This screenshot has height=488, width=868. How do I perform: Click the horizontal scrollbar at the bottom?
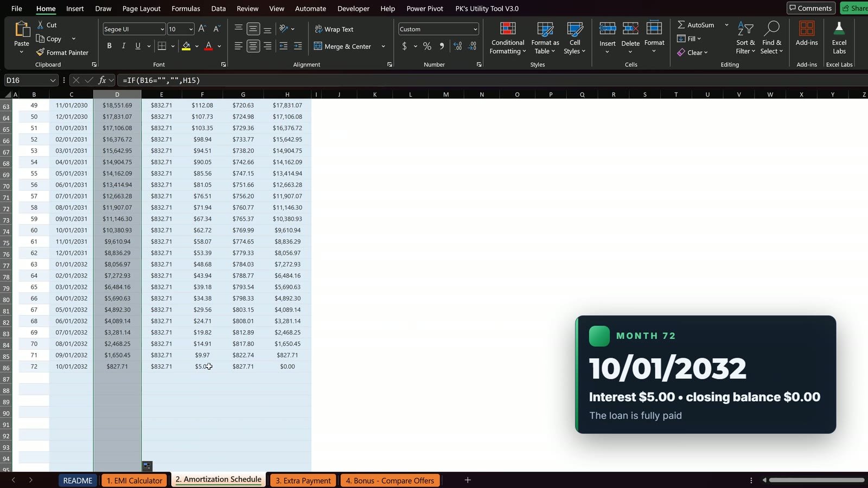[816, 480]
